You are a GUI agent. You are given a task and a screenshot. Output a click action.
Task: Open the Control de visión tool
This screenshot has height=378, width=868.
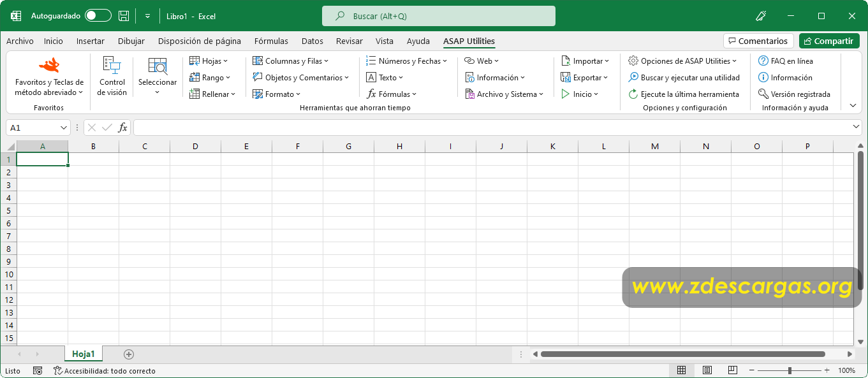112,77
